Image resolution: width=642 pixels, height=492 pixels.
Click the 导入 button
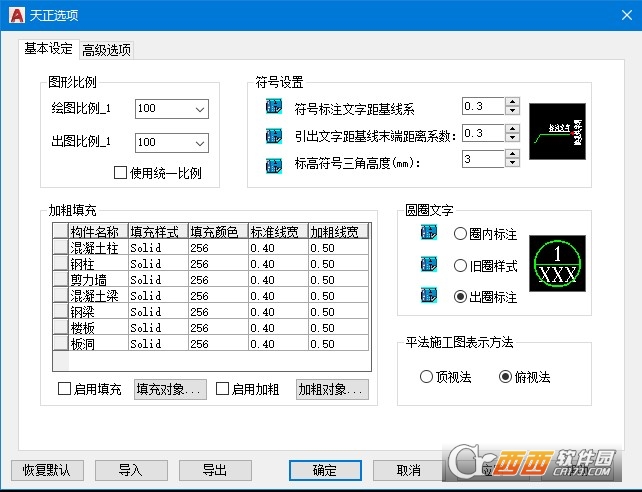coord(131,470)
